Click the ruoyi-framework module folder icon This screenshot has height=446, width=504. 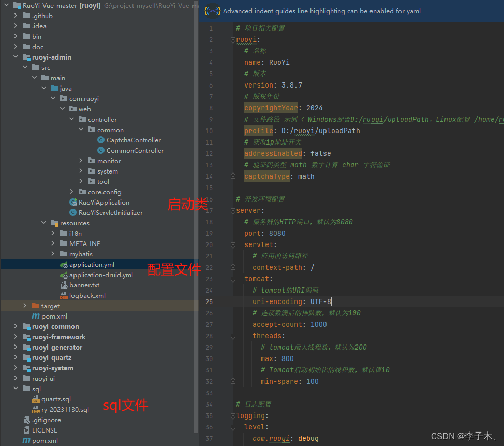pyautogui.click(x=26, y=337)
